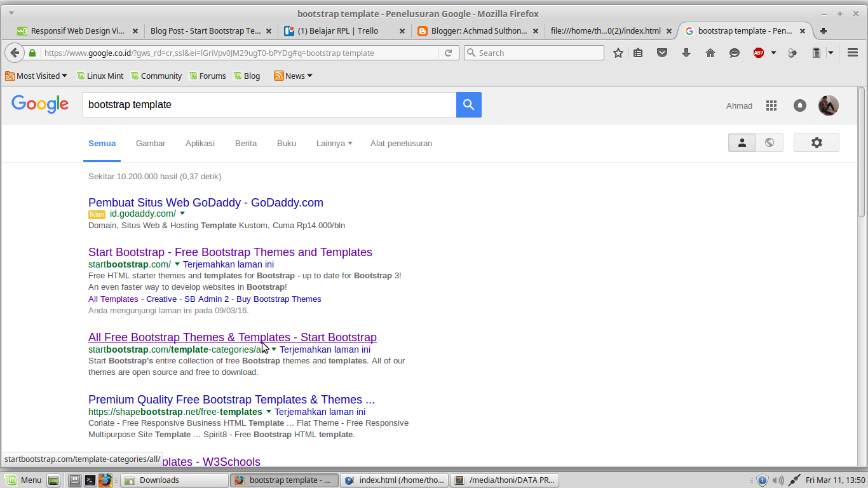Select the Buku search tab
This screenshot has height=488, width=868.
[x=287, y=144]
